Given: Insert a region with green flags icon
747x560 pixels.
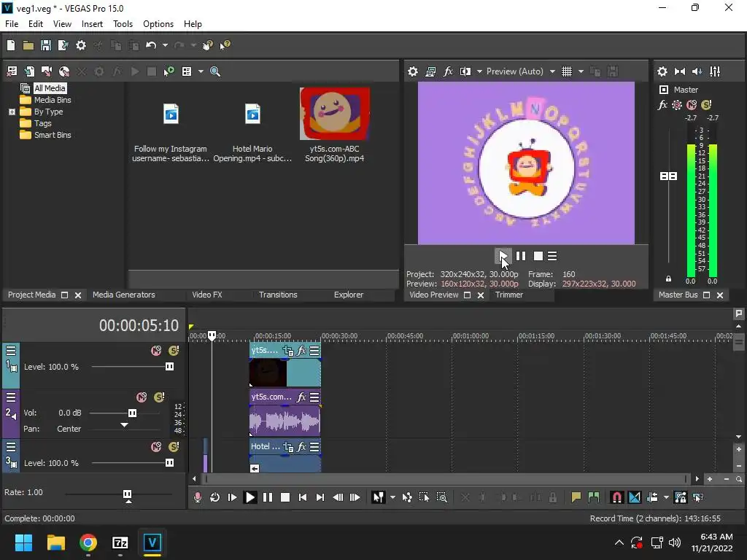Looking at the screenshot, I should point(594,497).
